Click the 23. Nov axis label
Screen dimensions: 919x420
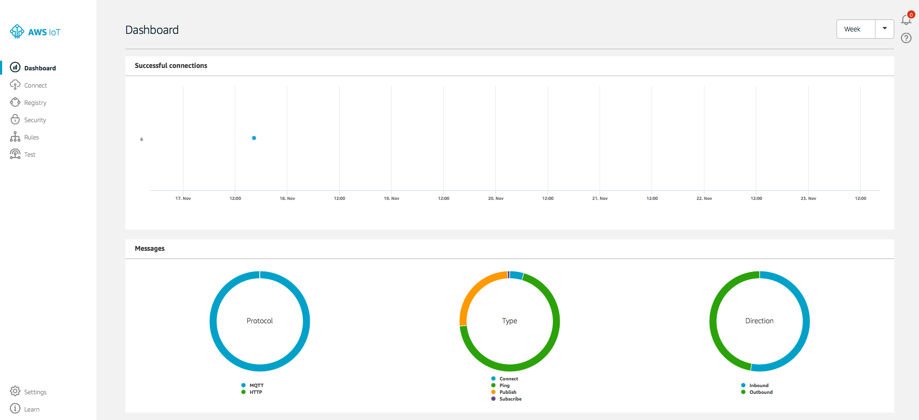click(808, 199)
